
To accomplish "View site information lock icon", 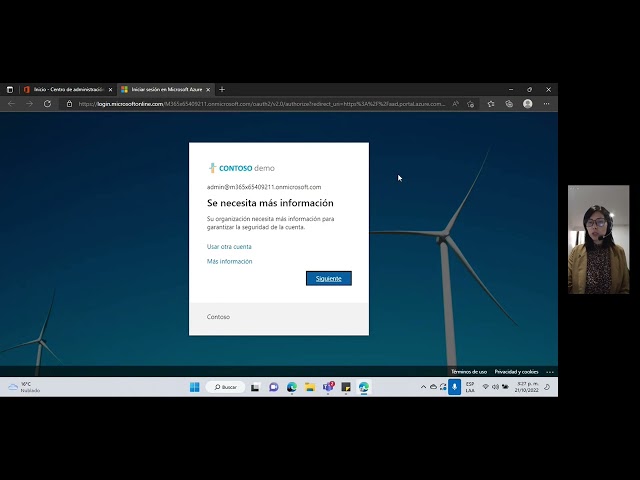I will tap(69, 104).
